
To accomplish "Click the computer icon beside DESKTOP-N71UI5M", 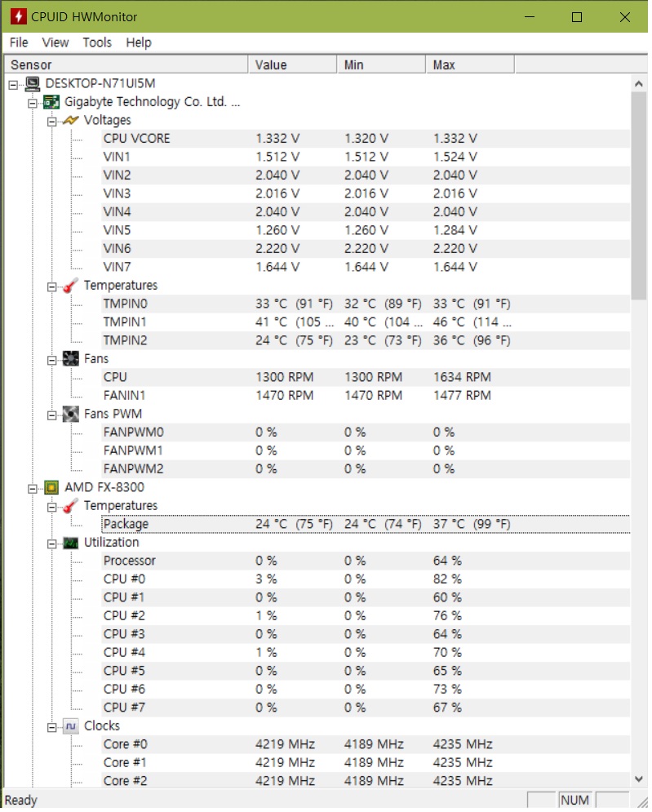I will coord(33,84).
